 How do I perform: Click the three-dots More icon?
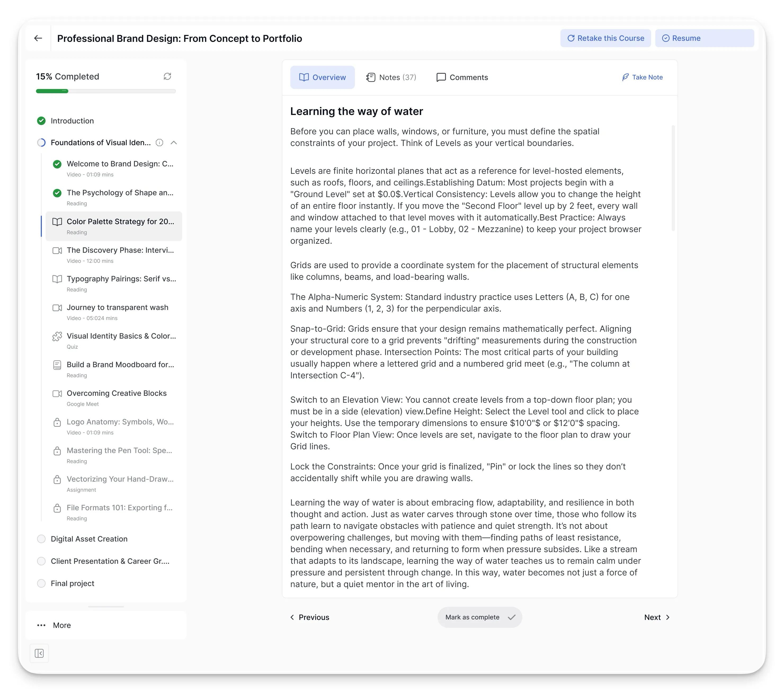(41, 625)
